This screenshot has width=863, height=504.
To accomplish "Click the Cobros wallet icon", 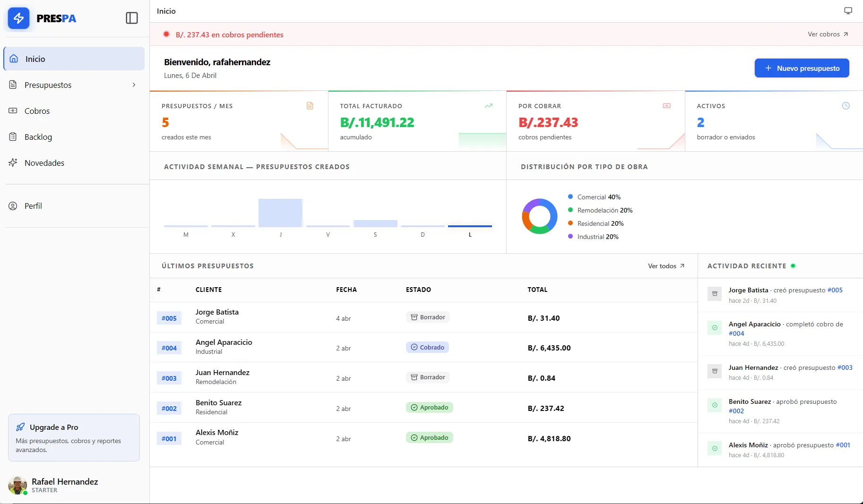I will [13, 111].
